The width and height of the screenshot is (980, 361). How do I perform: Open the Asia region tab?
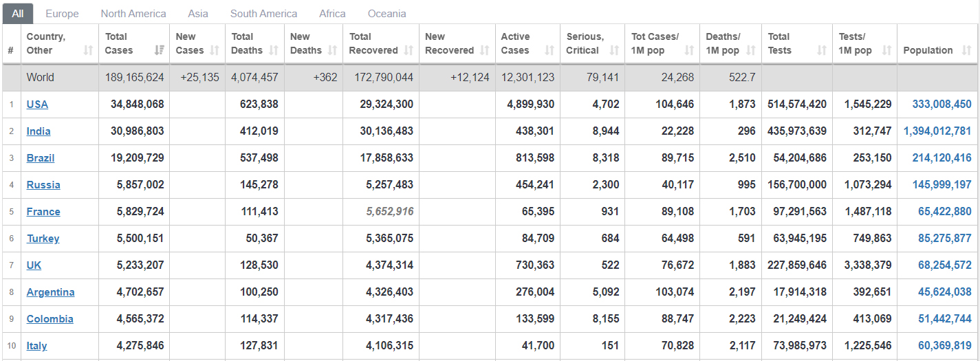(198, 14)
